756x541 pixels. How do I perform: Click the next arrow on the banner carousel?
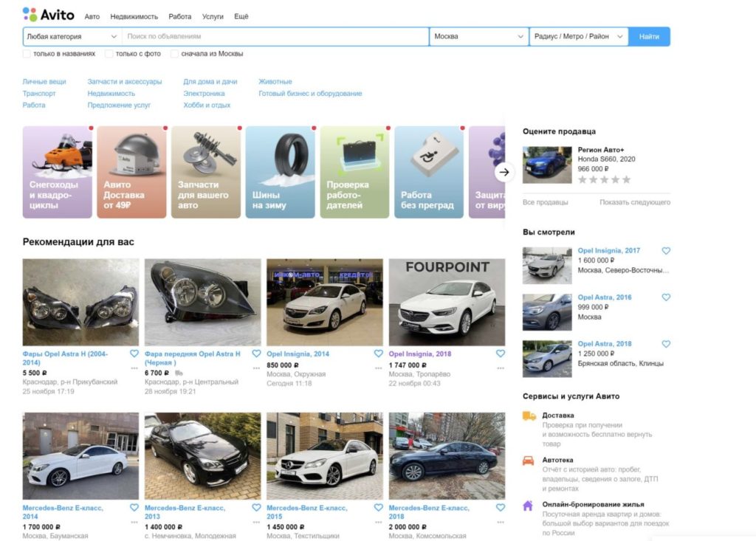[504, 172]
